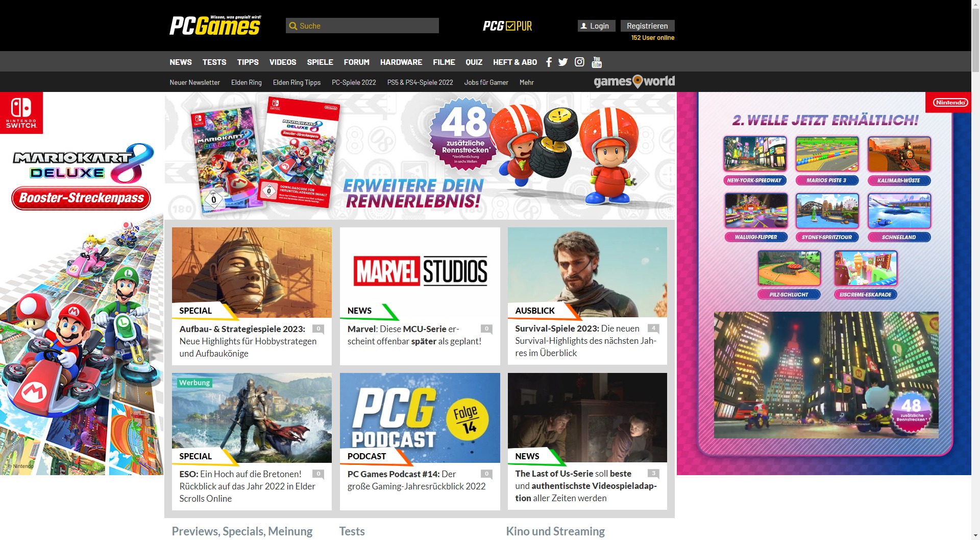Viewport: 980px width, 540px height.
Task: Open the Elden Ring Tipps link
Action: click(x=297, y=82)
